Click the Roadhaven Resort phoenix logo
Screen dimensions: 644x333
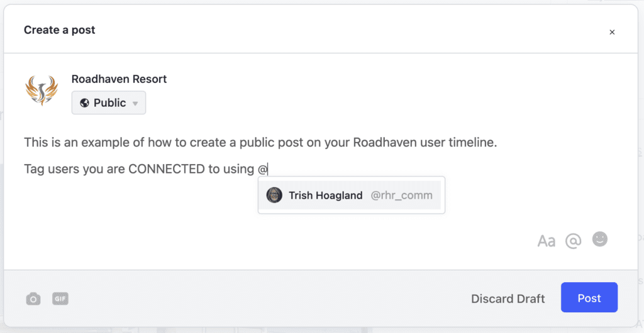pos(42,90)
